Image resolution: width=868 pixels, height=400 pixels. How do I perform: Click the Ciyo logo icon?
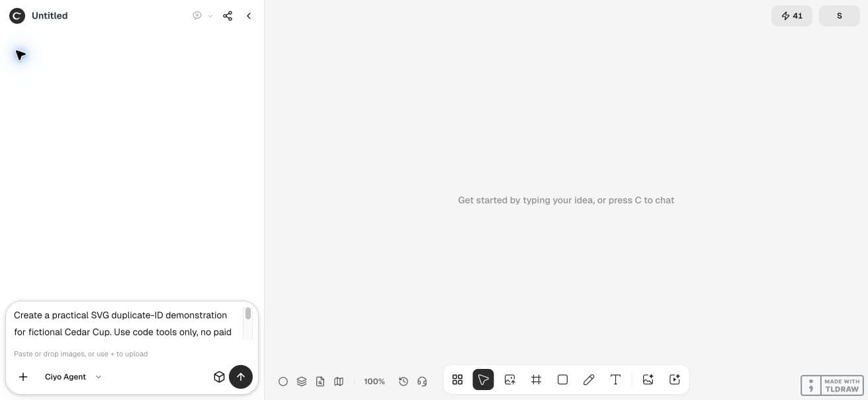[x=17, y=16]
